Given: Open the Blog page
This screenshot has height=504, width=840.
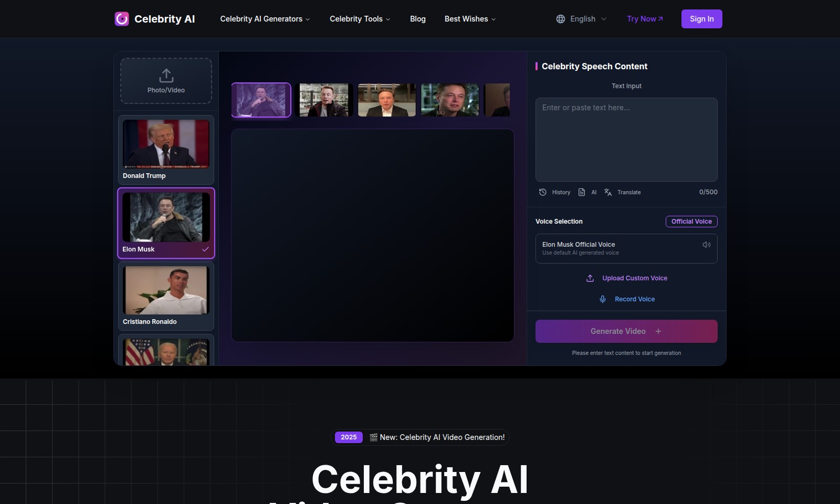Looking at the screenshot, I should click(x=418, y=19).
